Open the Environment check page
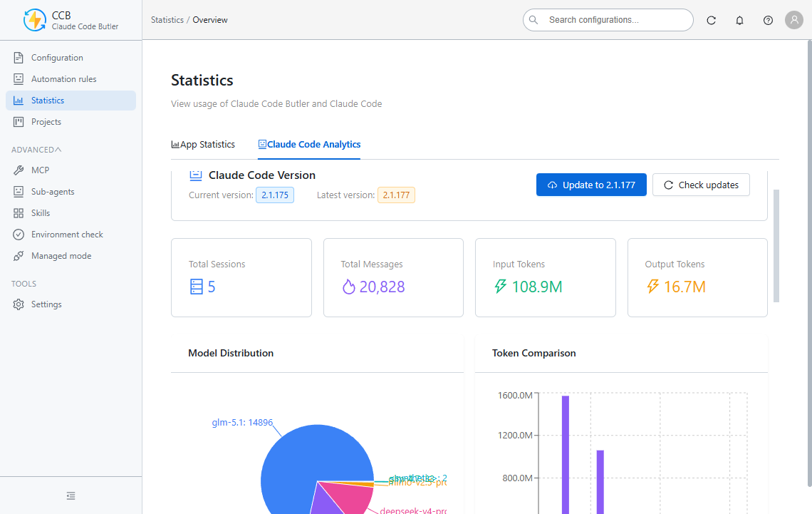The width and height of the screenshot is (812, 514). click(x=71, y=235)
